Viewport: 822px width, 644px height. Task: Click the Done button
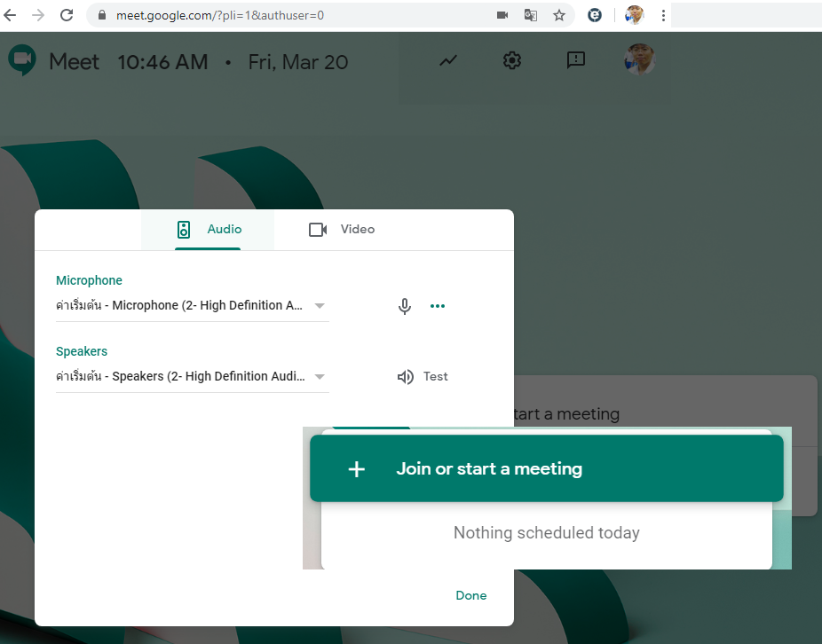coord(470,595)
